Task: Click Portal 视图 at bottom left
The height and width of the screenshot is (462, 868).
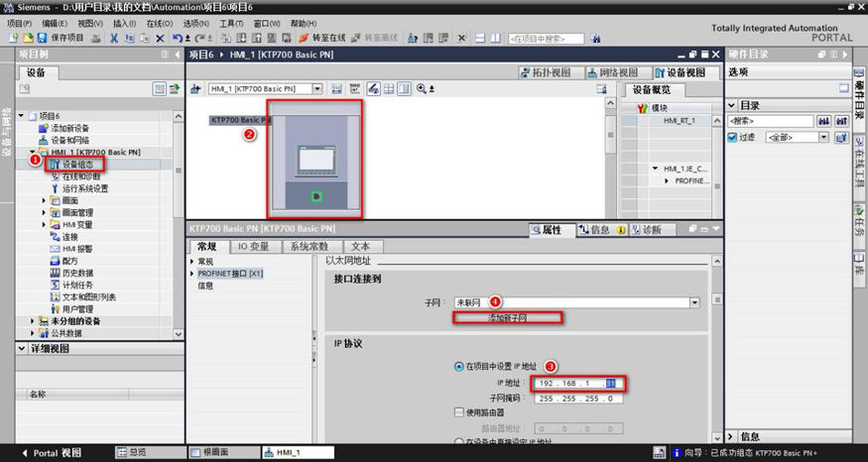Action: [52, 453]
